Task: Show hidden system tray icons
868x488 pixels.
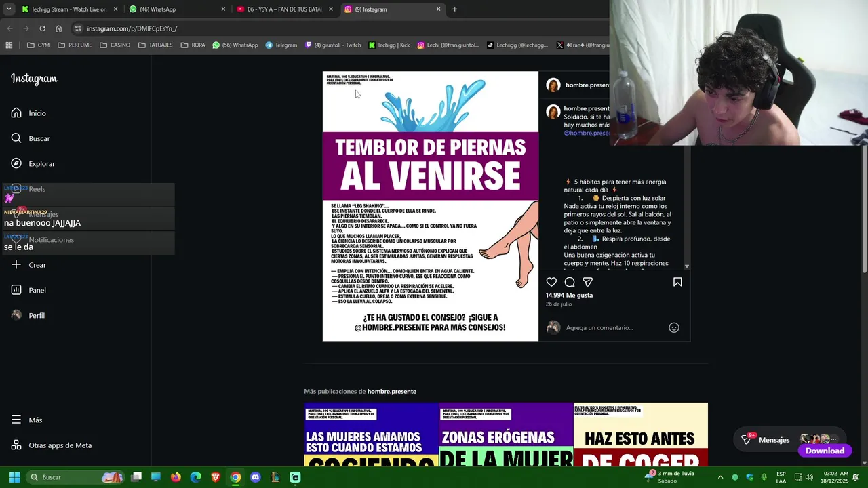Action: pos(720,477)
